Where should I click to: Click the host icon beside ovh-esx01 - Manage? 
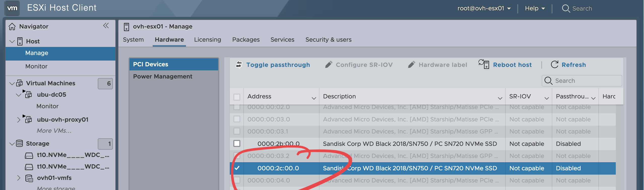pos(126,27)
